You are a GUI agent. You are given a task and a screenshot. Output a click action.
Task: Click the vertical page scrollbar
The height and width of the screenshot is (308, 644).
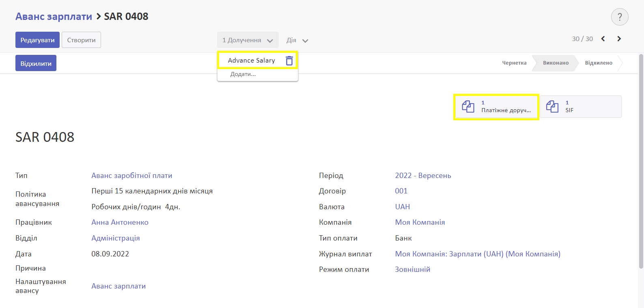click(x=641, y=161)
